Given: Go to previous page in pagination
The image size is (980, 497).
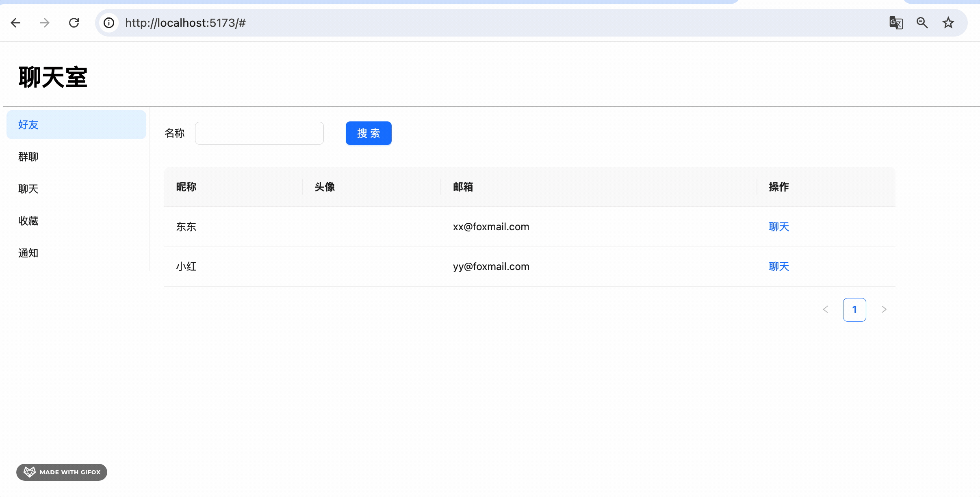Looking at the screenshot, I should 825,309.
